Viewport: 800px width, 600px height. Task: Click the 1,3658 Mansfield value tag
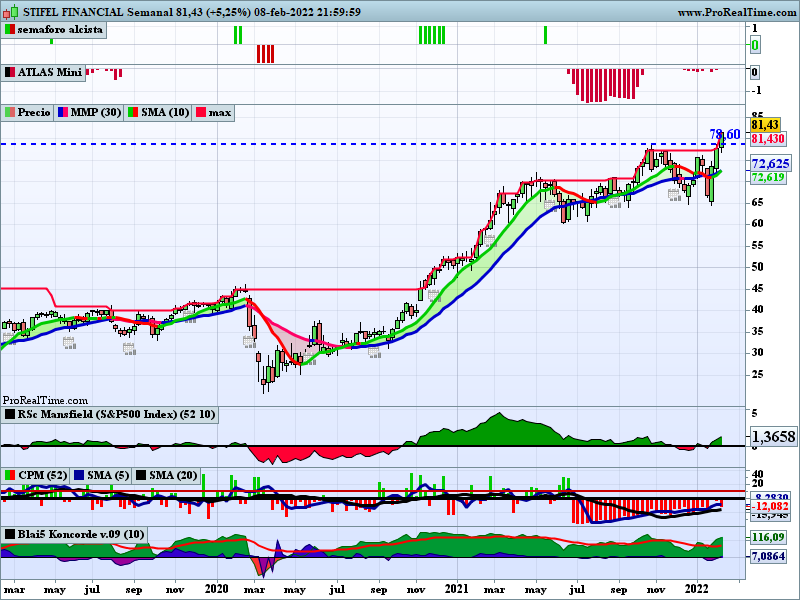tap(773, 437)
